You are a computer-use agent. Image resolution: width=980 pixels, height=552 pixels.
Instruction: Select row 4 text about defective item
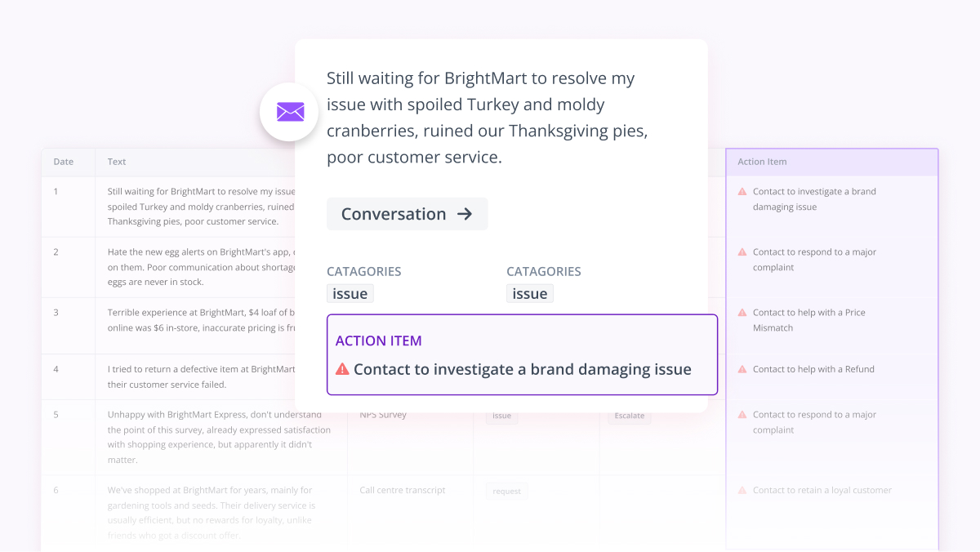coord(201,376)
